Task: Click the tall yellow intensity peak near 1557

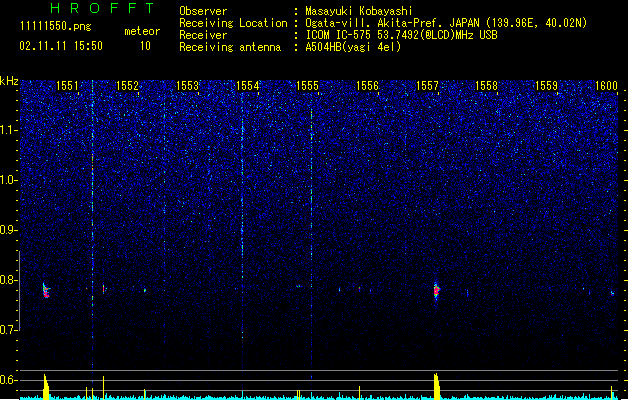Action: click(437, 386)
